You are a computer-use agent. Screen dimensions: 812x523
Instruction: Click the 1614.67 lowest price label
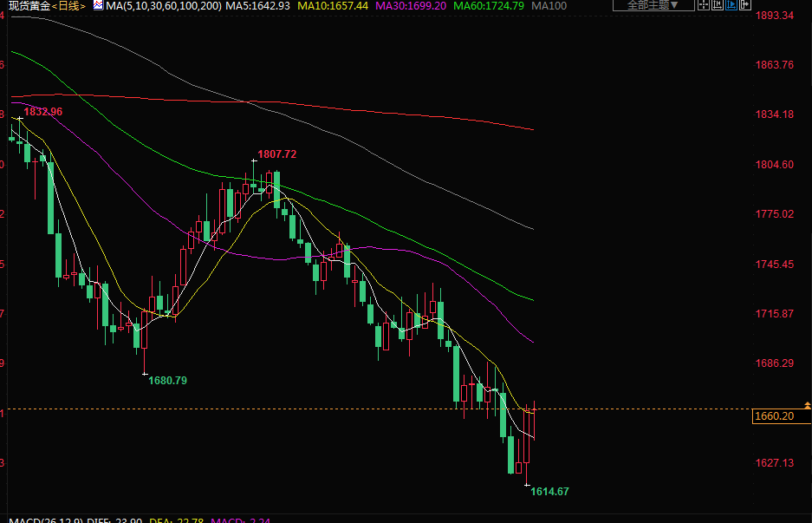click(x=549, y=492)
